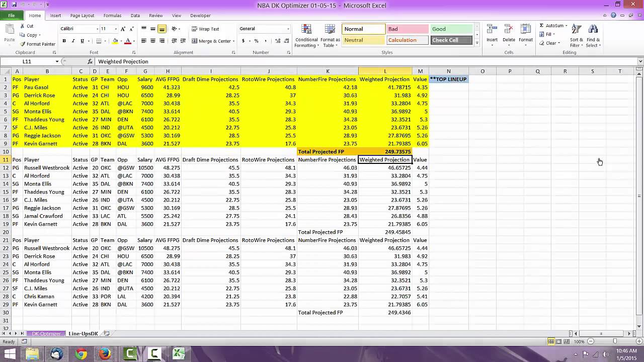Increase font size with Grow Font
This screenshot has height=362, width=644.
[x=123, y=29]
